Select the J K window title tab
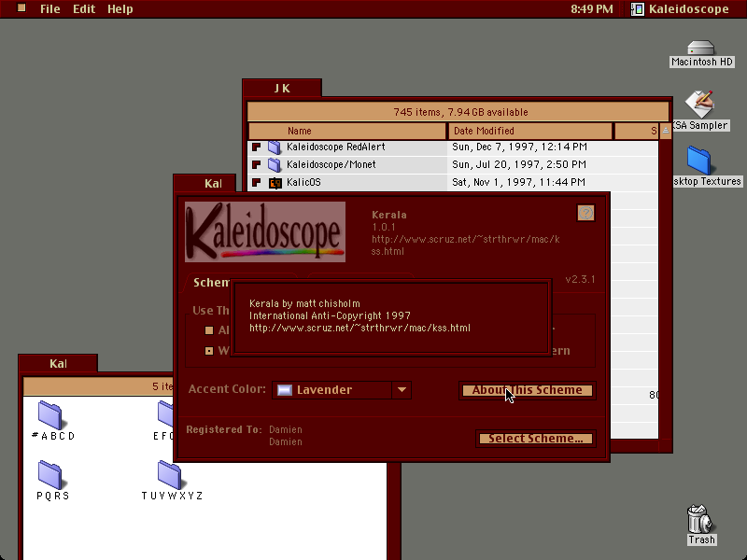 tap(282, 88)
